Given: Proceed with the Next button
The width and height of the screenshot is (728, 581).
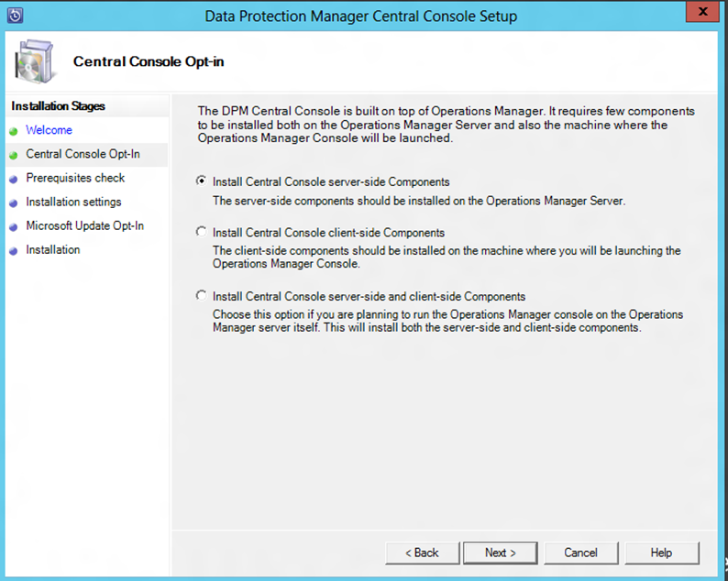Looking at the screenshot, I should [x=500, y=553].
